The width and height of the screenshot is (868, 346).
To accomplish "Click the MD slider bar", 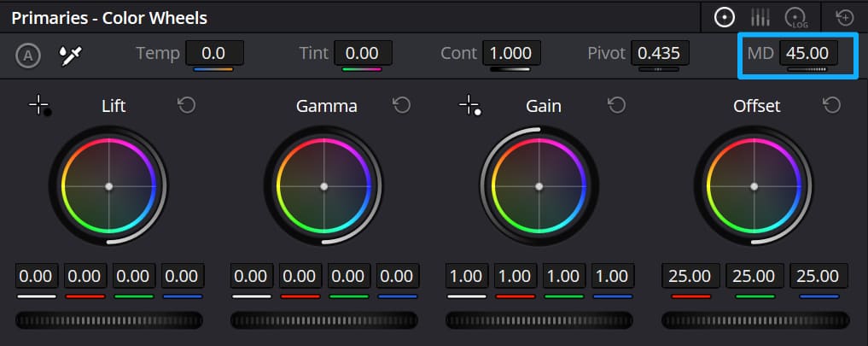I will [807, 69].
